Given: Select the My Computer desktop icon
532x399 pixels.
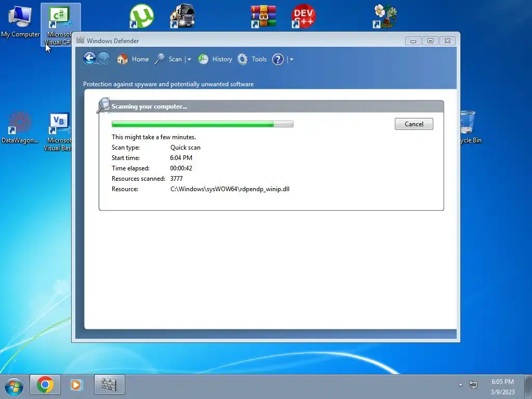Looking at the screenshot, I should coord(20,21).
